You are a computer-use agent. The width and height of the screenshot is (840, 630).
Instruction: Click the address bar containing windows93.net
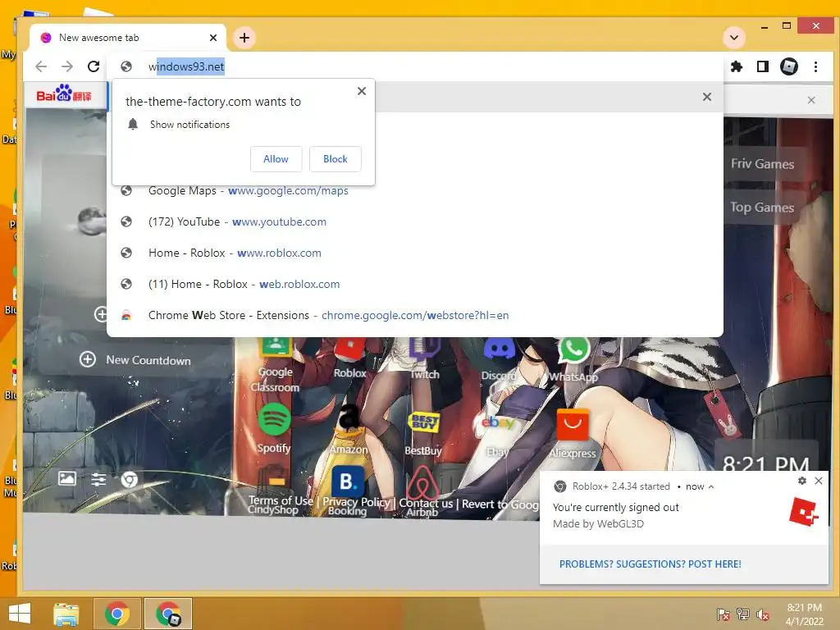pyautogui.click(x=414, y=66)
